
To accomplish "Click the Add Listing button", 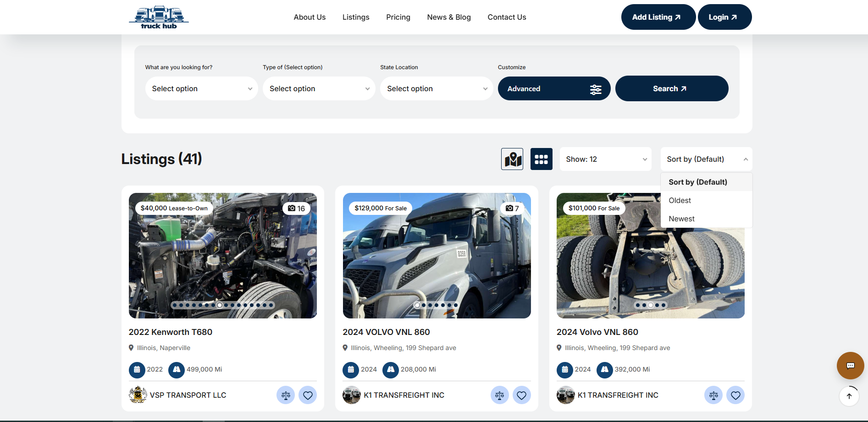I will 658,17.
